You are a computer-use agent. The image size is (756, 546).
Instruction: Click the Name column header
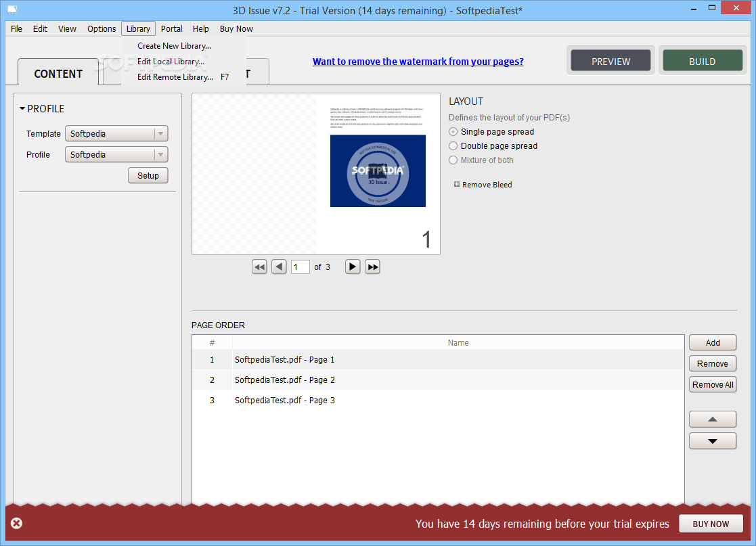[458, 342]
